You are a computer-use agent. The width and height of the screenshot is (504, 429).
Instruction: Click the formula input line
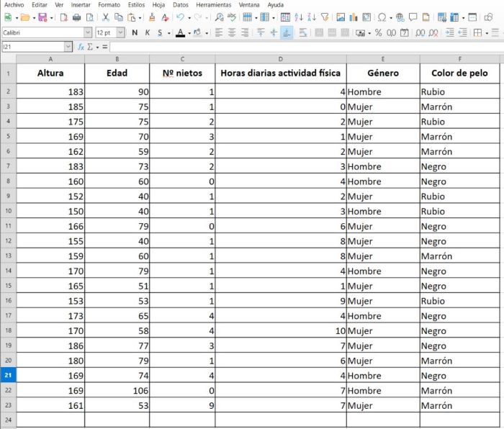pyautogui.click(x=307, y=47)
